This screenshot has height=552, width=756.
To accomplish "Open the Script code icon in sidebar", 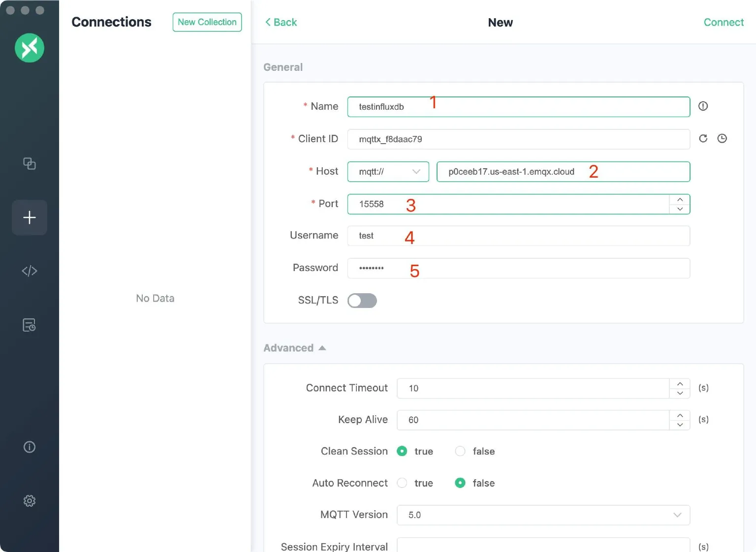I will 30,271.
